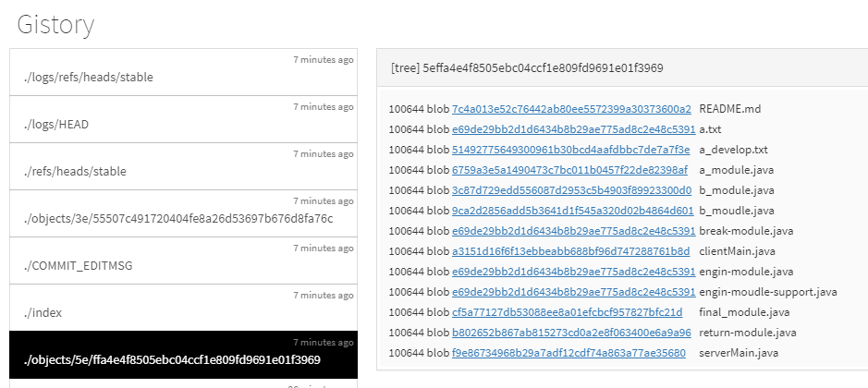Select the ./logs/refs/heads/stable history entry
Screen dimensions: 868x388
(x=183, y=72)
